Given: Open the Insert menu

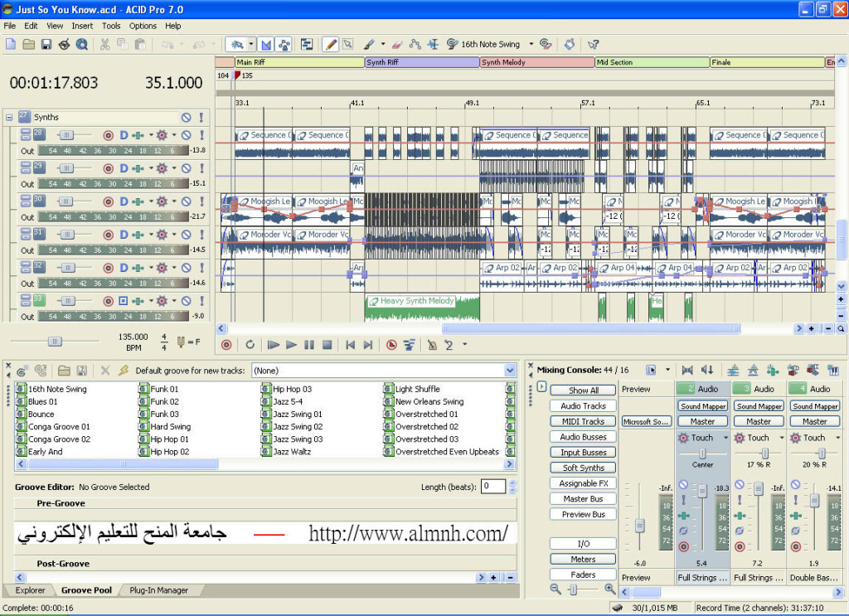Looking at the screenshot, I should pyautogui.click(x=82, y=26).
